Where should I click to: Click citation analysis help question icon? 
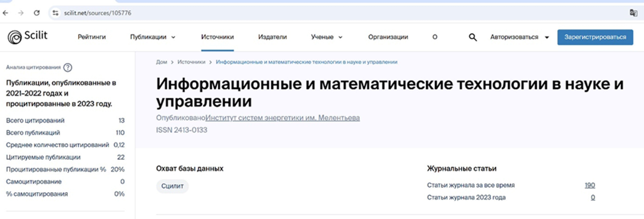tap(67, 68)
